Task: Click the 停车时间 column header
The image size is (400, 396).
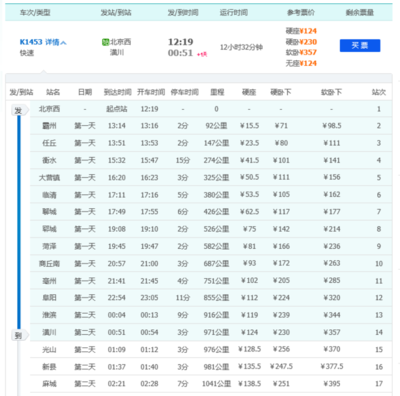Action: [x=185, y=92]
